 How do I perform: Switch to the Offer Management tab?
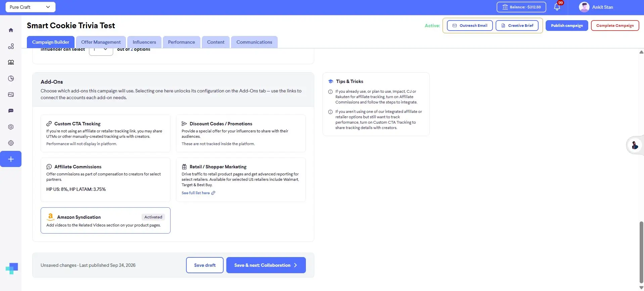point(101,42)
